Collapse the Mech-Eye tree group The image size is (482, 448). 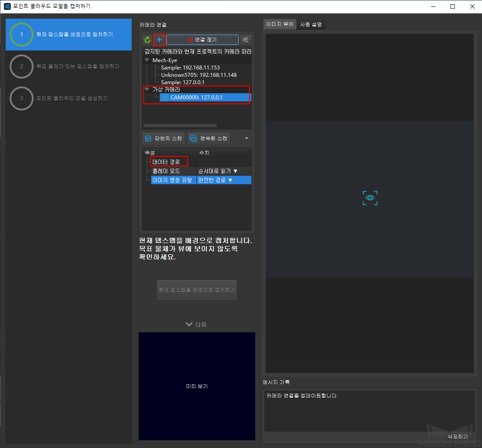click(147, 60)
